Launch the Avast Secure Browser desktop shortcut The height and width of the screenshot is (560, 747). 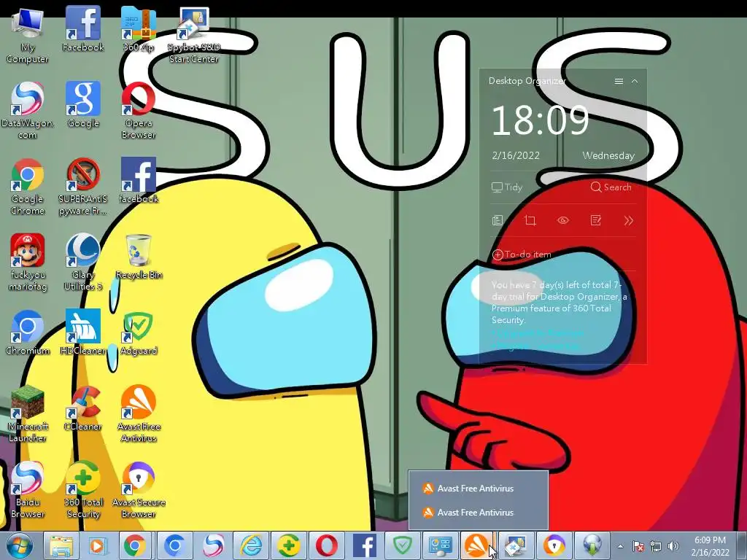point(138,490)
